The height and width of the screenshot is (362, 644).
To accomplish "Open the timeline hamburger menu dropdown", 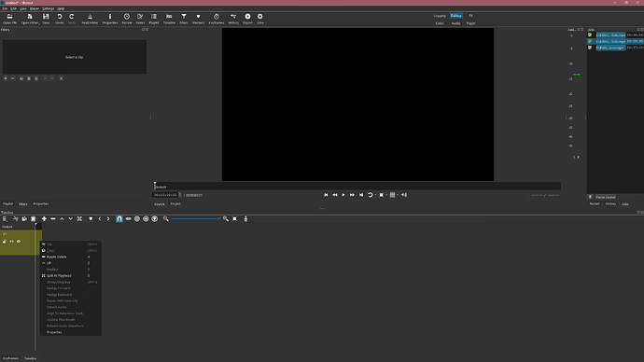I will click(5, 218).
